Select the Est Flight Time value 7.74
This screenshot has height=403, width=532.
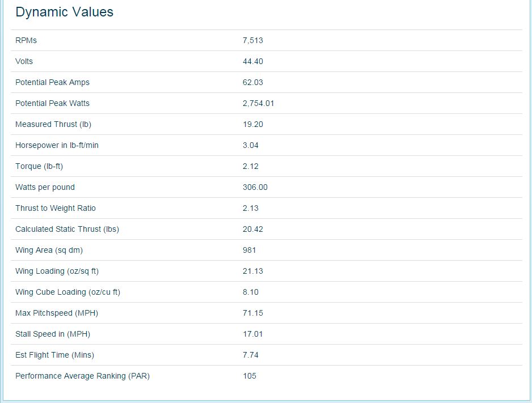pos(250,355)
